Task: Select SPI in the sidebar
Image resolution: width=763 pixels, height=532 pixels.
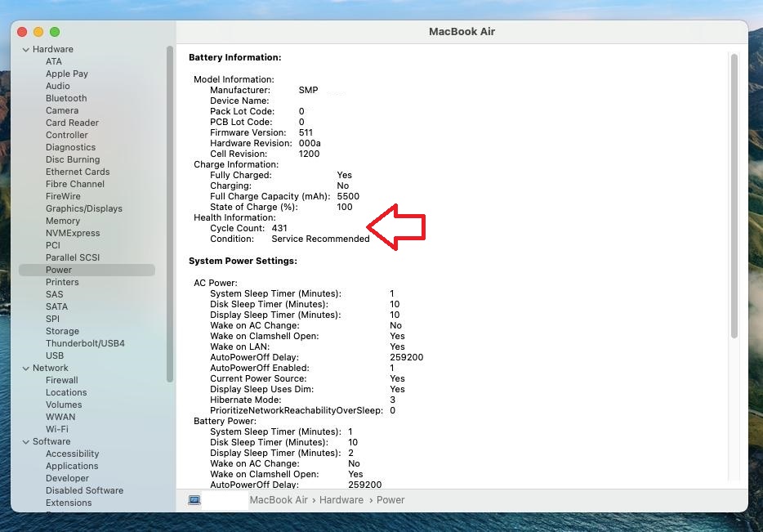Action: coord(52,319)
